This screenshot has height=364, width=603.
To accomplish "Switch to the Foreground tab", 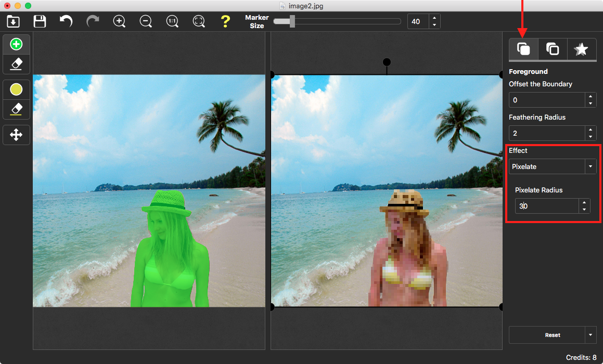I will click(523, 49).
